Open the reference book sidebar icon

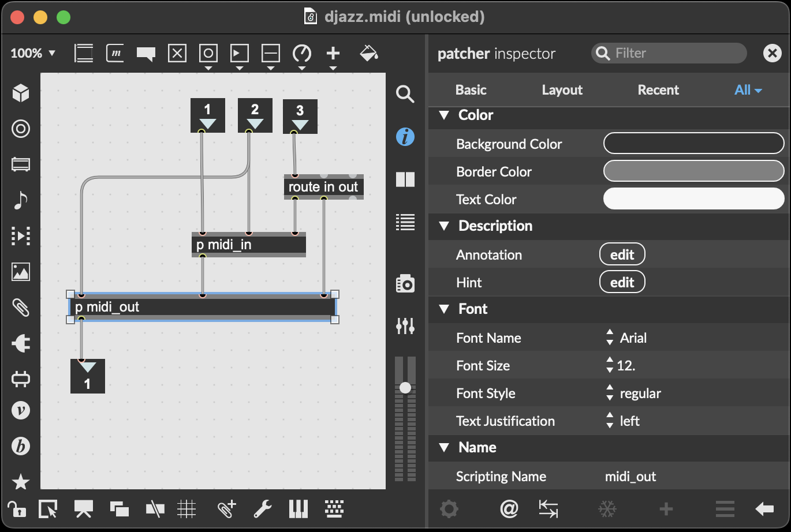tap(405, 179)
